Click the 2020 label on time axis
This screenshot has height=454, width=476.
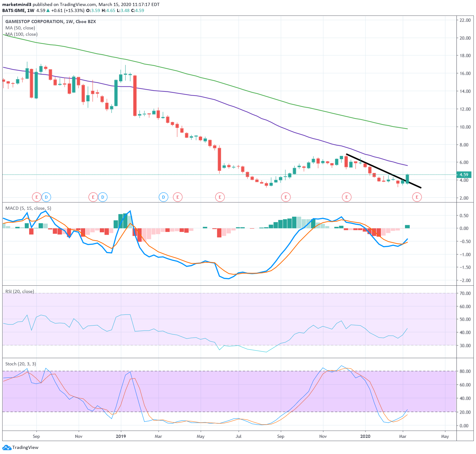click(365, 436)
